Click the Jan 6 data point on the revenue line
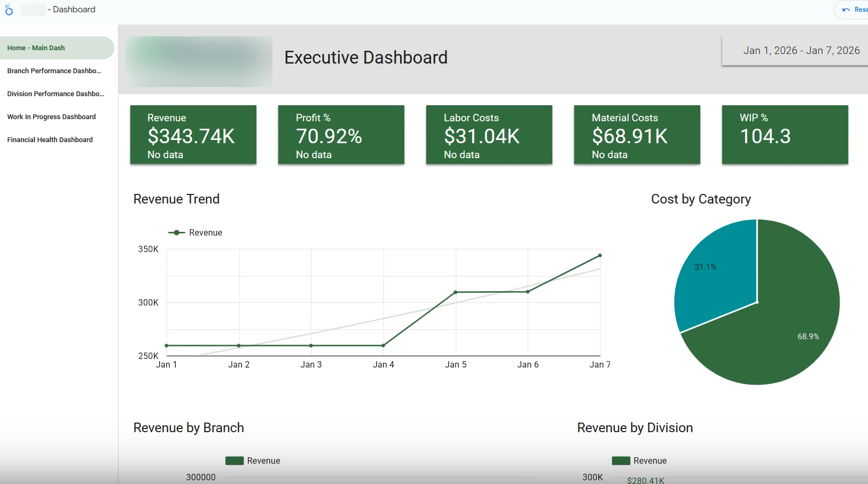The width and height of the screenshot is (868, 484). click(x=528, y=292)
